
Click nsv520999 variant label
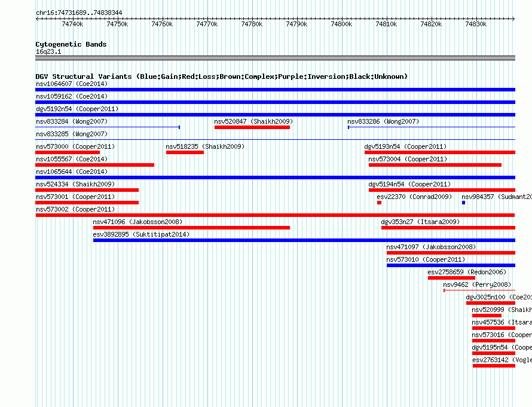(502, 310)
